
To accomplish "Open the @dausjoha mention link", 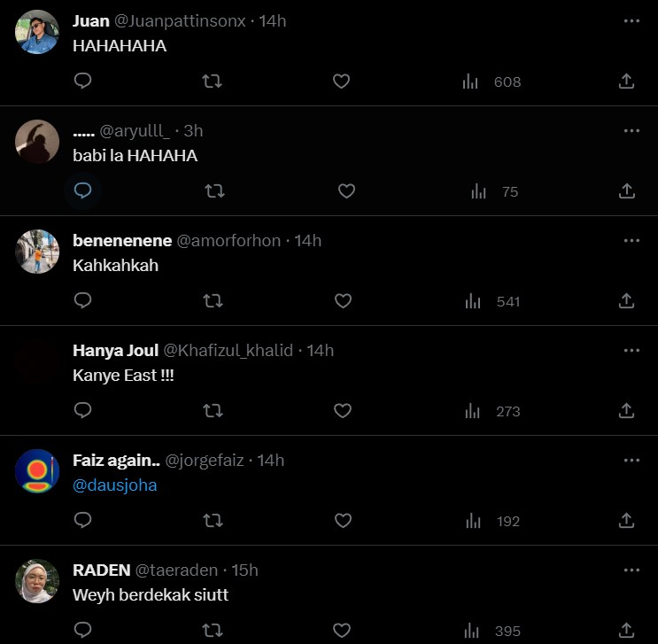I will (115, 485).
